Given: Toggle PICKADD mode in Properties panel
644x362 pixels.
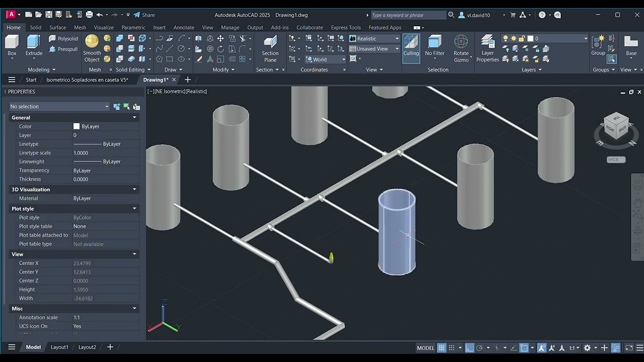Looking at the screenshot, I should click(x=117, y=107).
